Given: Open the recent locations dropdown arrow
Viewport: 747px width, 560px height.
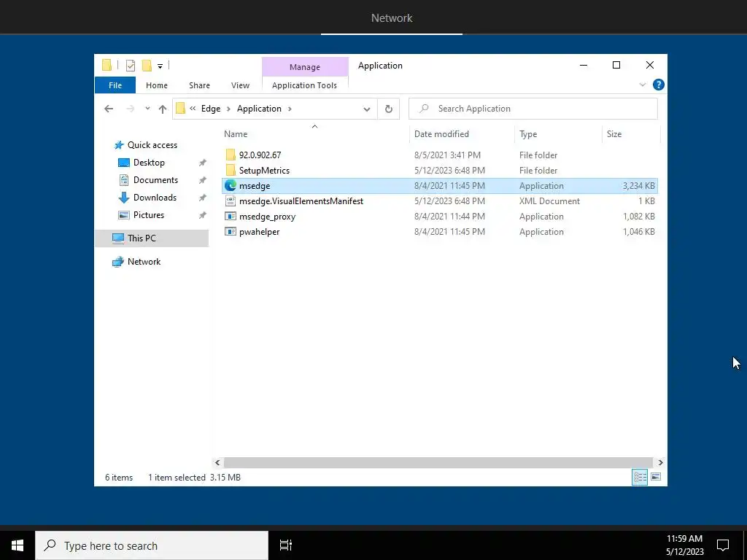Looking at the screenshot, I should (147, 109).
